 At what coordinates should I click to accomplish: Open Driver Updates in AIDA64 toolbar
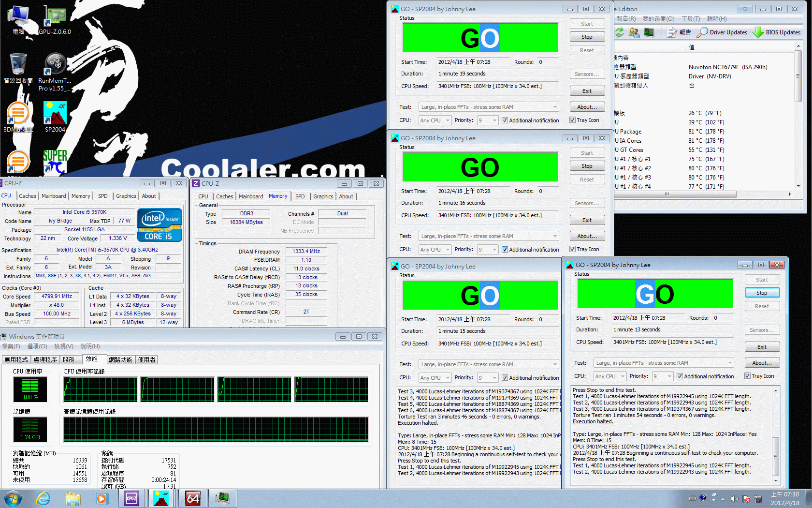722,32
